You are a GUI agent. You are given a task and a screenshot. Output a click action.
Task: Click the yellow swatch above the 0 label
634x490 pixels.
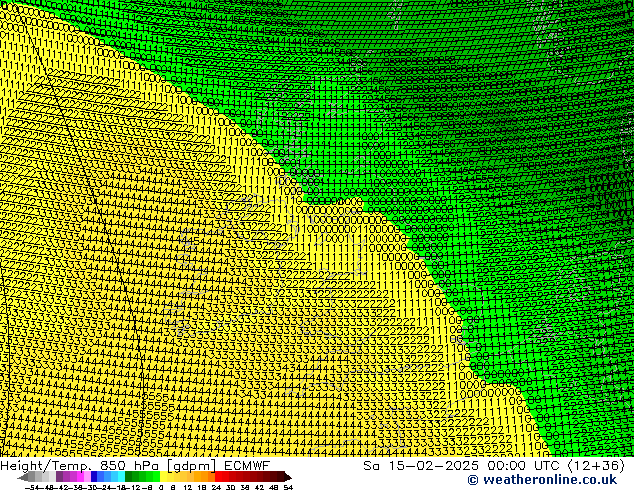[163, 477]
